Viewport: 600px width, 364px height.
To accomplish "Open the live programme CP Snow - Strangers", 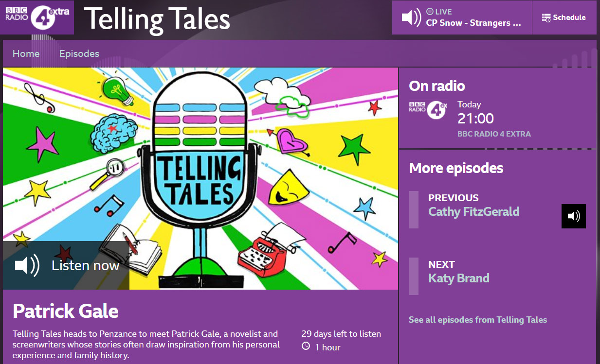I will click(x=473, y=23).
